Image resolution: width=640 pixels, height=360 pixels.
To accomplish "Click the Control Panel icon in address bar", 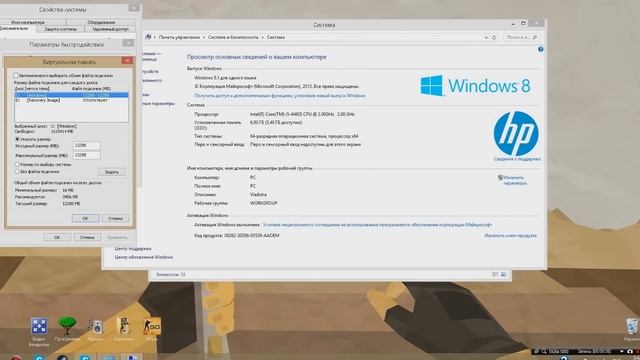I will click(x=149, y=37).
